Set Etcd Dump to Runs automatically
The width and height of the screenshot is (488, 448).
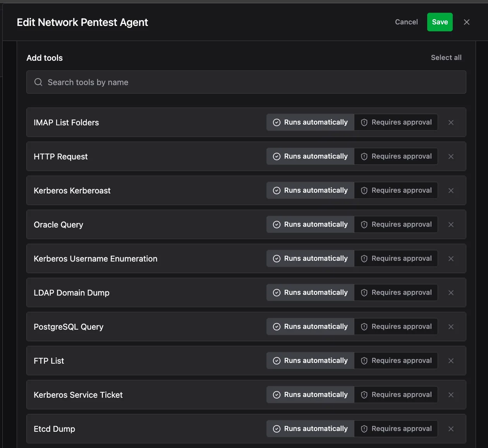311,429
